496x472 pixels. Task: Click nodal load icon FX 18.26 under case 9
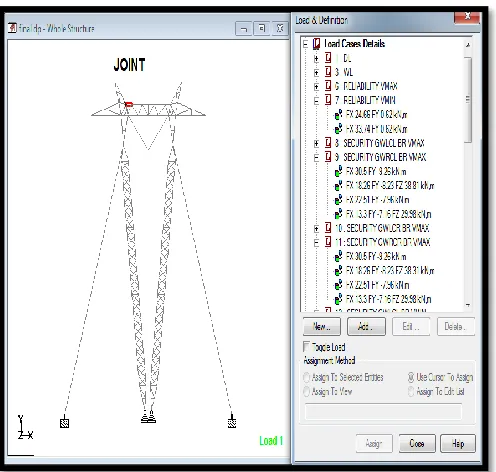338,185
